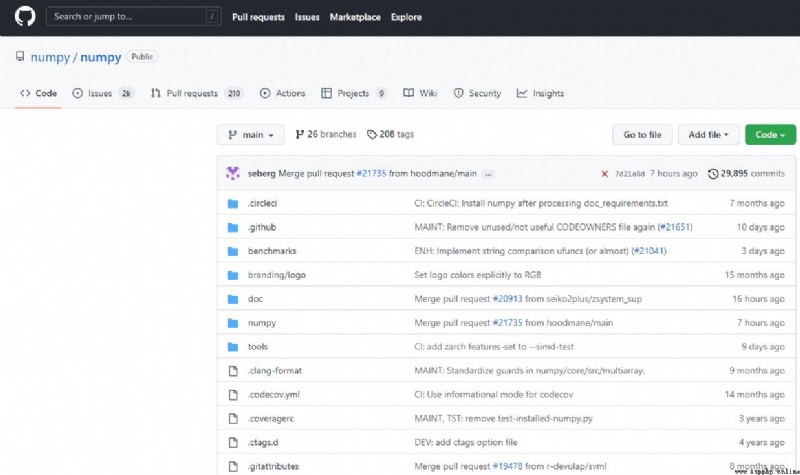This screenshot has height=475, width=800.
Task: Open Issues in the top navigation
Action: pos(307,17)
